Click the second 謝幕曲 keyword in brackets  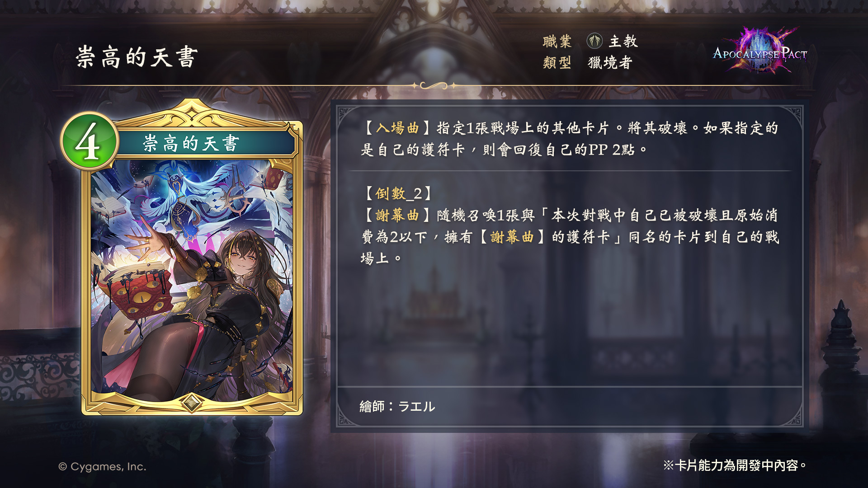(512, 237)
